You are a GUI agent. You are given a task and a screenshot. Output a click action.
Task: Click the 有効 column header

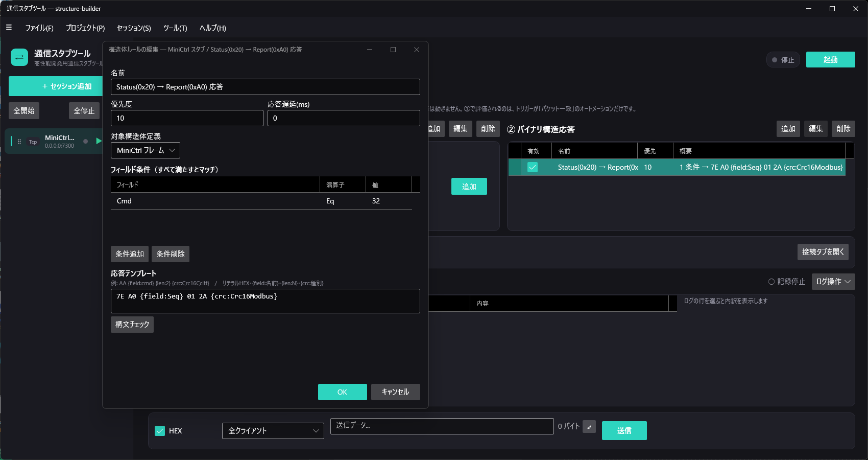click(536, 151)
